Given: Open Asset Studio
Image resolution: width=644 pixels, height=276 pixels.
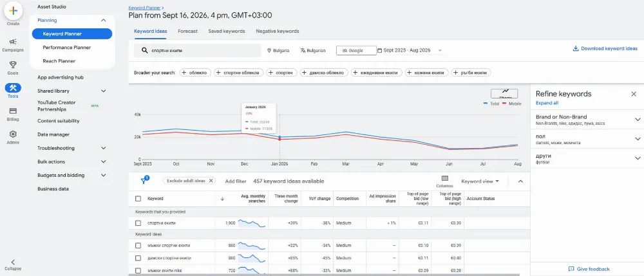Looking at the screenshot, I should [52, 6].
